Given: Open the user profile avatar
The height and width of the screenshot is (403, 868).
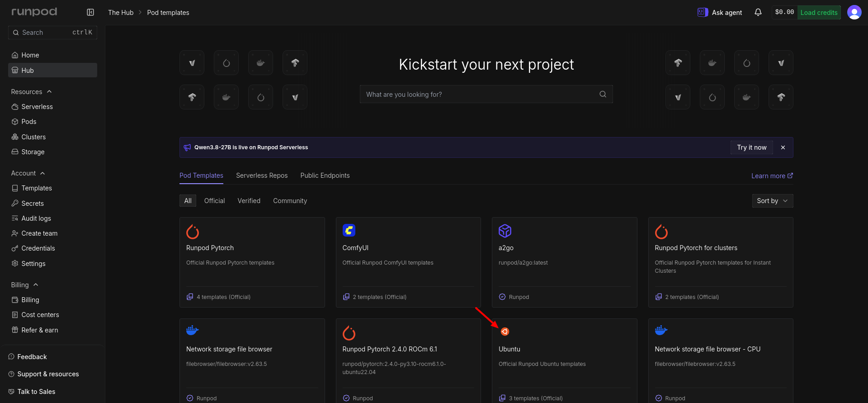Looking at the screenshot, I should 854,12.
